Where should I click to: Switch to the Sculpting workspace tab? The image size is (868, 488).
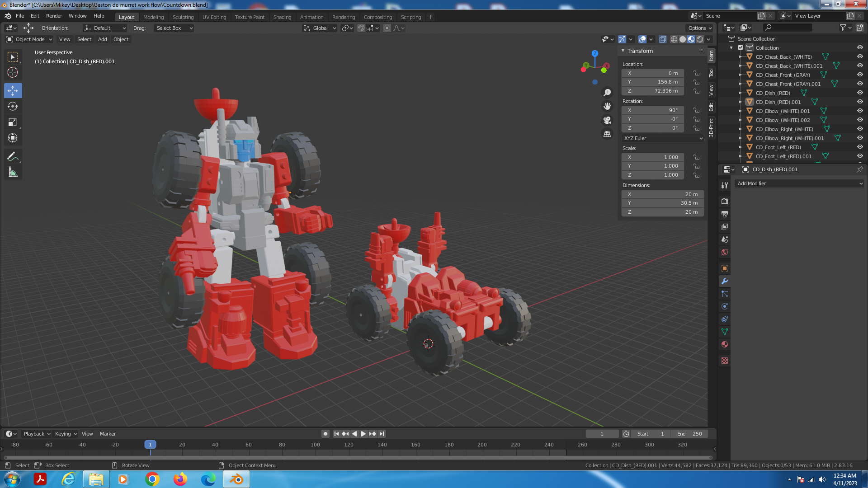point(183,17)
